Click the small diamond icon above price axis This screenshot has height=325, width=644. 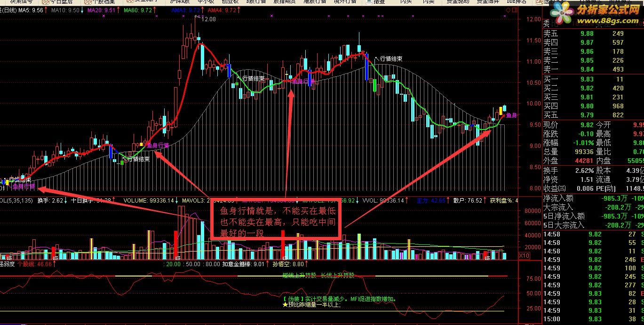509,10
